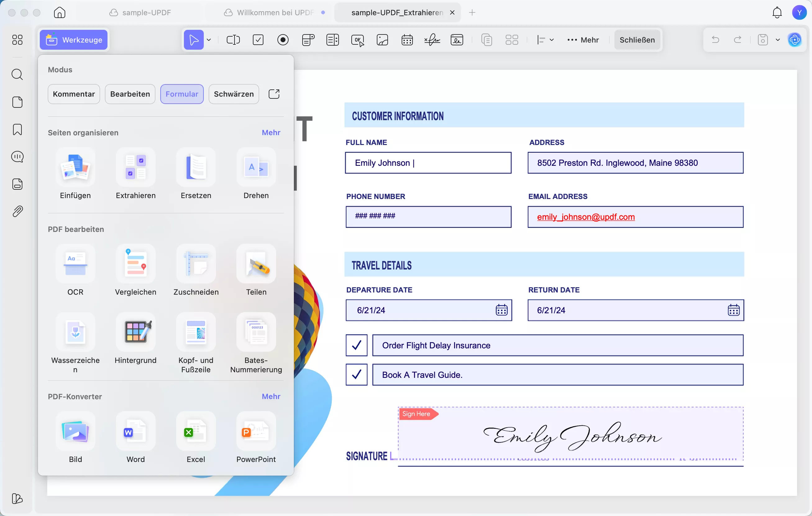Click Mehr link beside PDF-Konverter
This screenshot has width=812, height=516.
coord(271,396)
